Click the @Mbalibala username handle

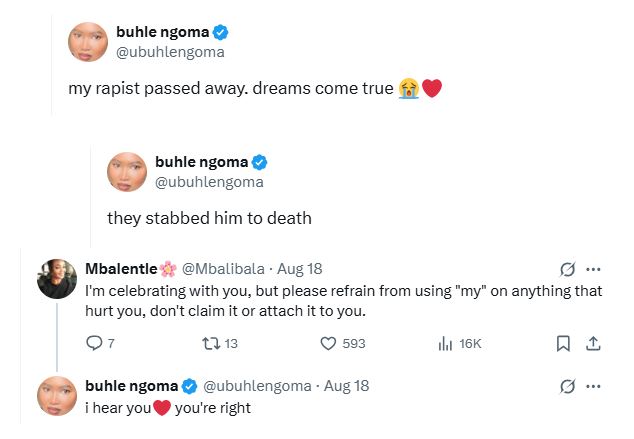tap(222, 269)
